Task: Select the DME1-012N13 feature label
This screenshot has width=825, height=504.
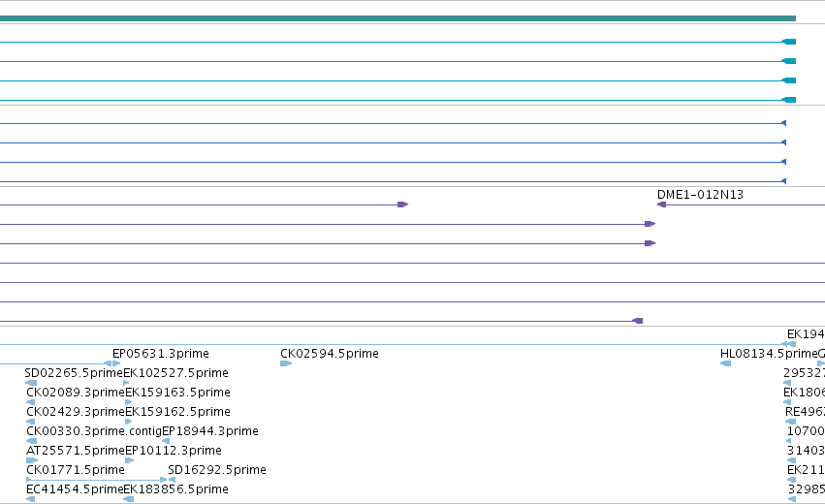Action: [x=700, y=195]
